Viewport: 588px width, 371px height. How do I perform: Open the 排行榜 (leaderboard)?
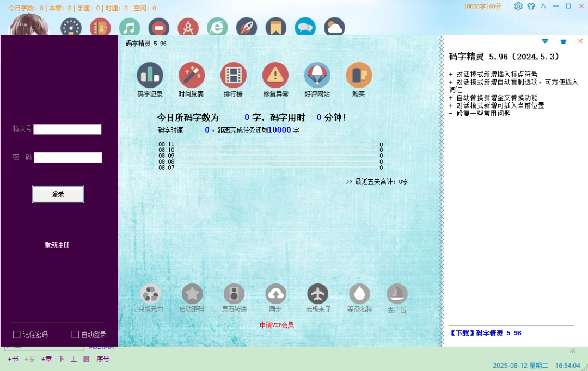click(x=234, y=76)
